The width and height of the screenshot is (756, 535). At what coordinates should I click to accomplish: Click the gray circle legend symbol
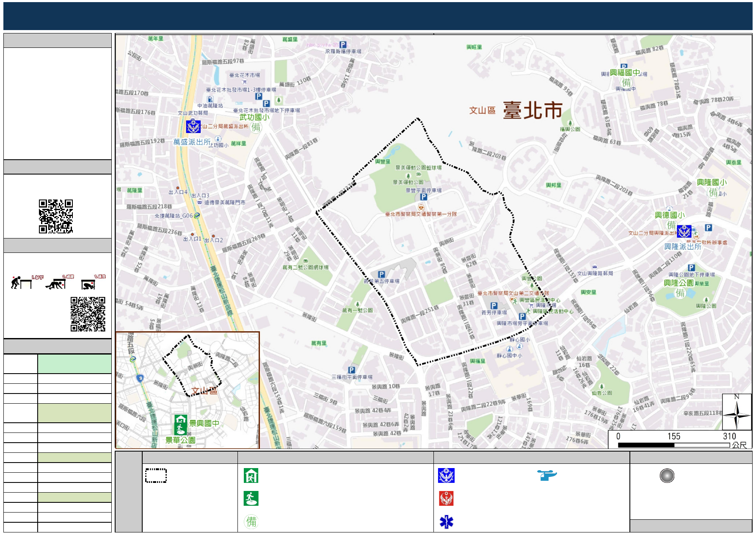[x=667, y=476]
